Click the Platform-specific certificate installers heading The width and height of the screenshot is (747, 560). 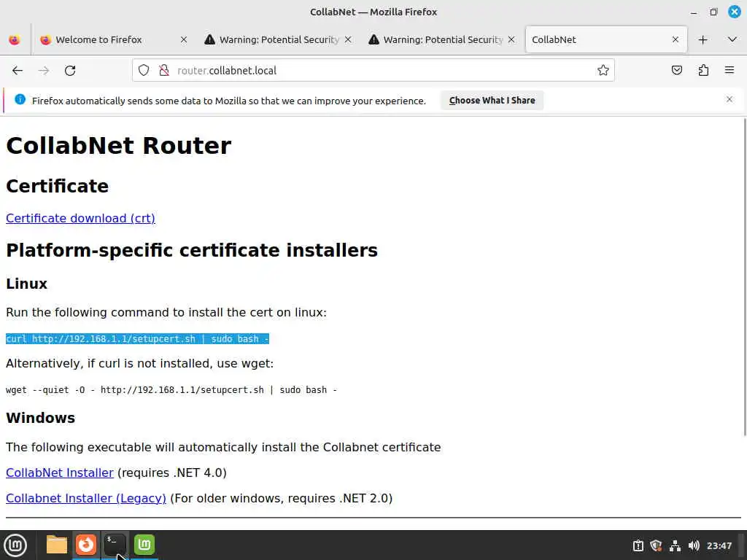(x=192, y=250)
